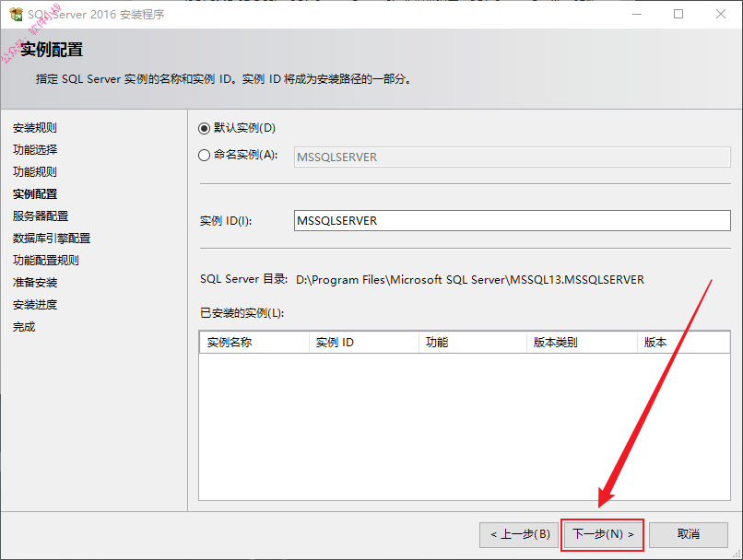Image resolution: width=743 pixels, height=560 pixels.
Task: Open the 功能选择 step in sidebar
Action: [35, 149]
